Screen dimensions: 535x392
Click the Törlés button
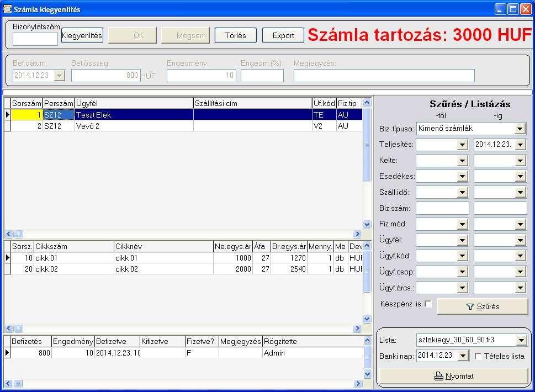tap(235, 35)
